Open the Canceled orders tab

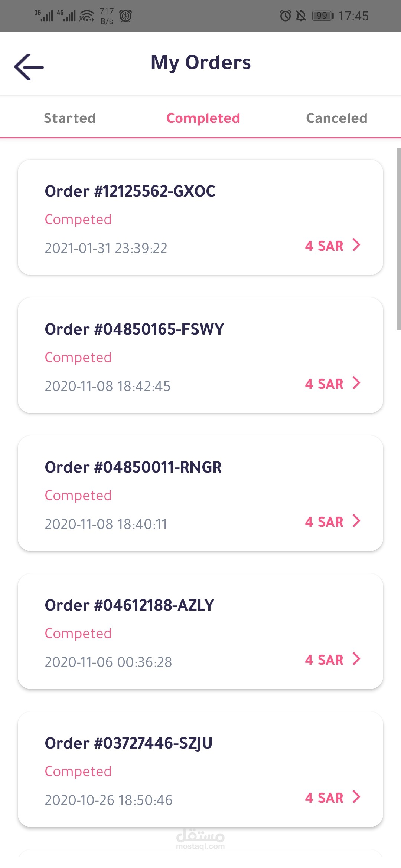(336, 118)
